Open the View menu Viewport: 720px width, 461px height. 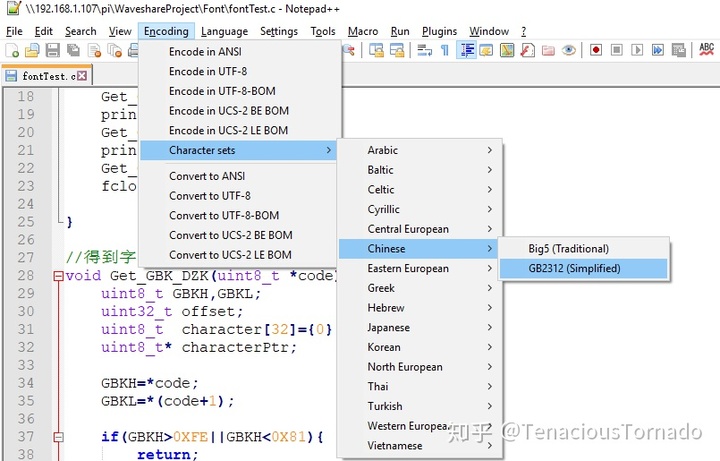(x=120, y=31)
